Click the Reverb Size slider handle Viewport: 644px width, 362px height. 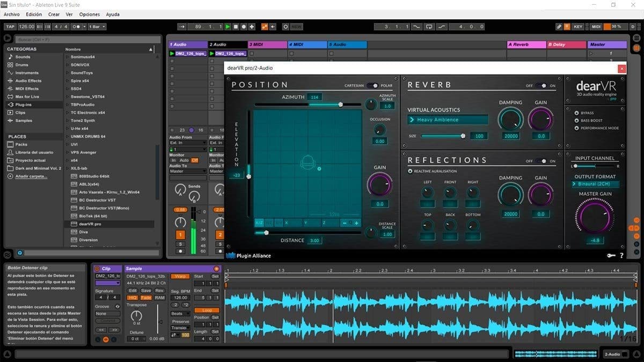(463, 136)
